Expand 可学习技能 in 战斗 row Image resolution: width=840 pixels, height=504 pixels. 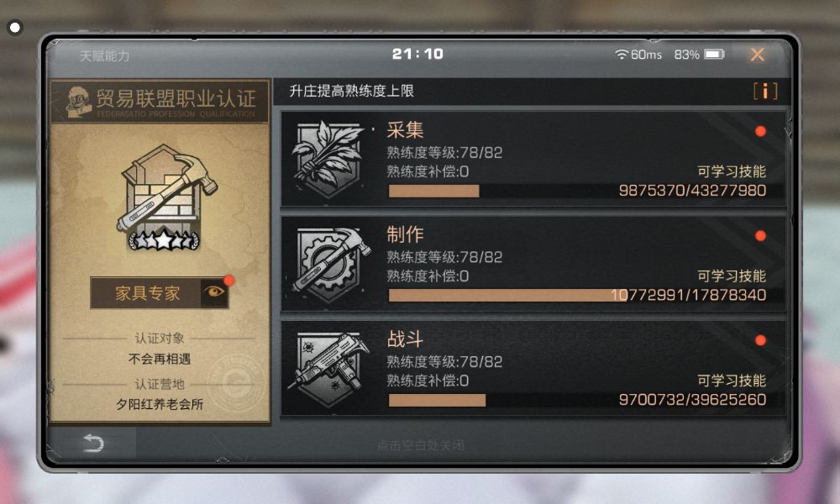point(732,381)
